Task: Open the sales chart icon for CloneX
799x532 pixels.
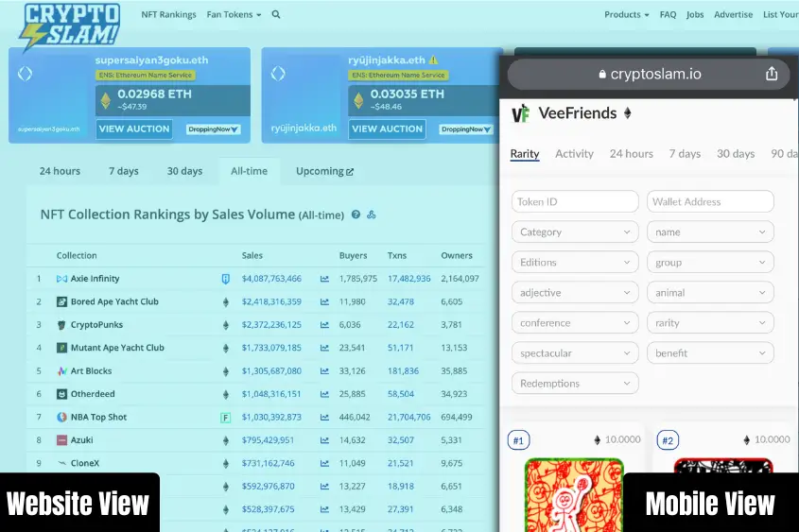Action: click(324, 463)
